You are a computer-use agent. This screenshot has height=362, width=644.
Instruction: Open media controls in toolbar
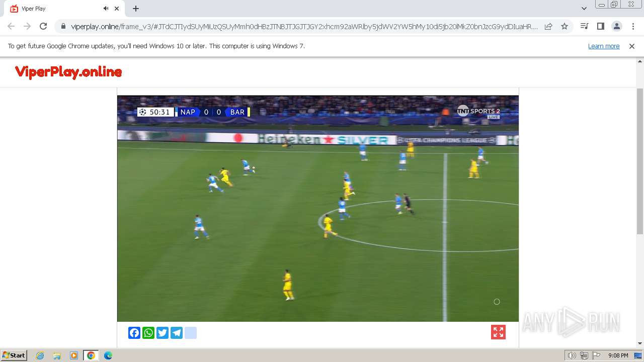point(584,26)
